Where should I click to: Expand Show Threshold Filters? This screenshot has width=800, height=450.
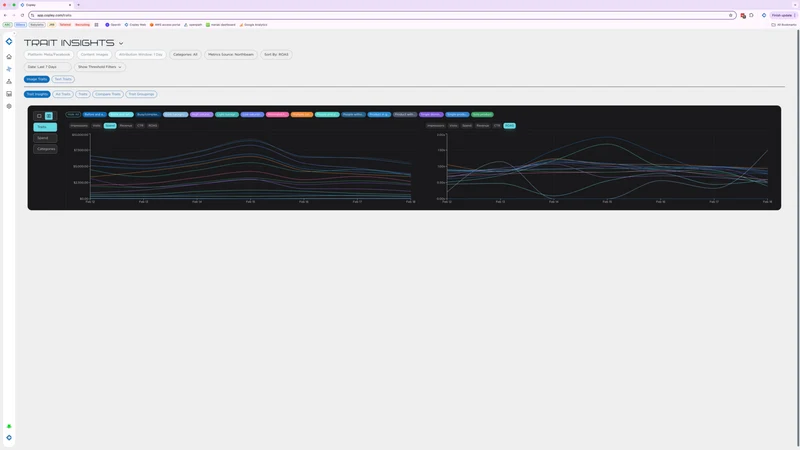point(99,67)
